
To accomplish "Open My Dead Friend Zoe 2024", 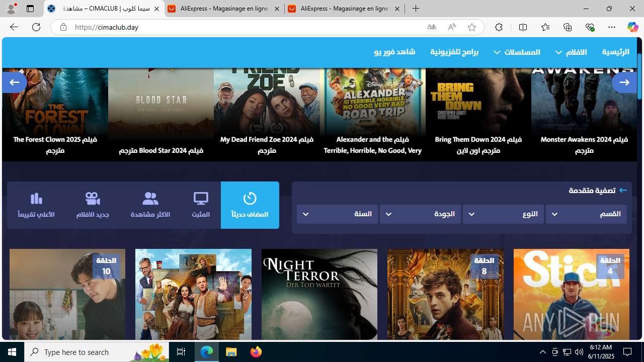I will [267, 115].
